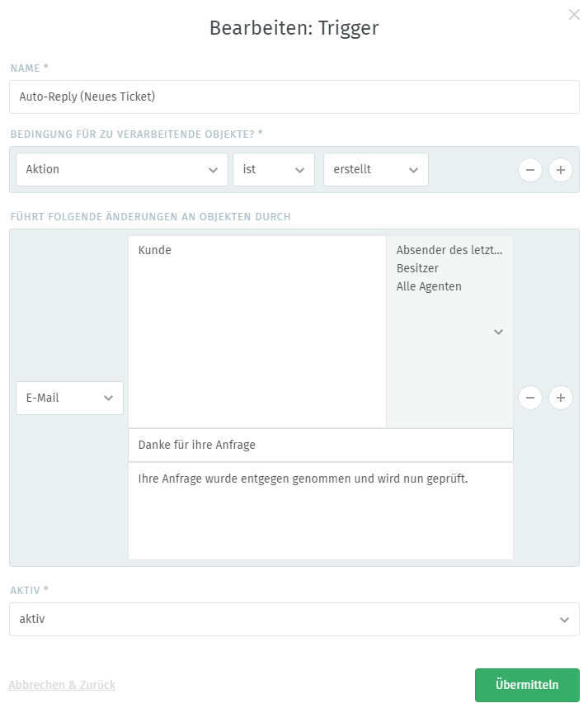Expand recipient list chevron arrow

498,332
